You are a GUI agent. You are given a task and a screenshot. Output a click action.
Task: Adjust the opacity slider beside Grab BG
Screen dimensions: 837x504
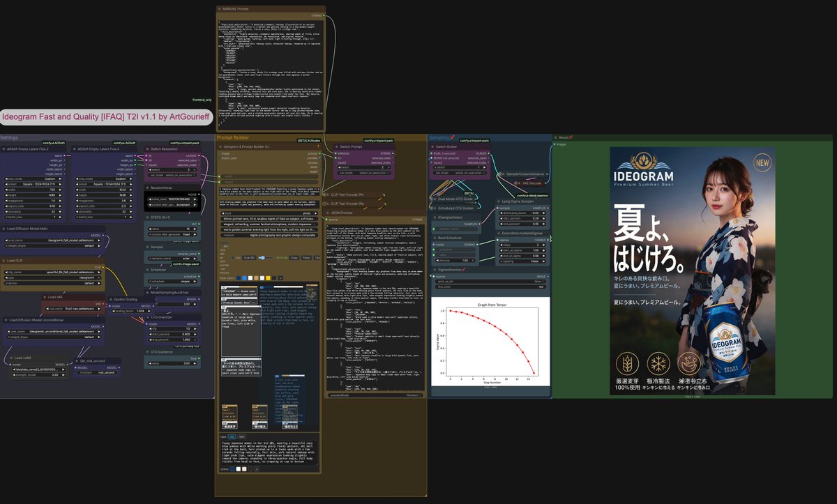264,258
